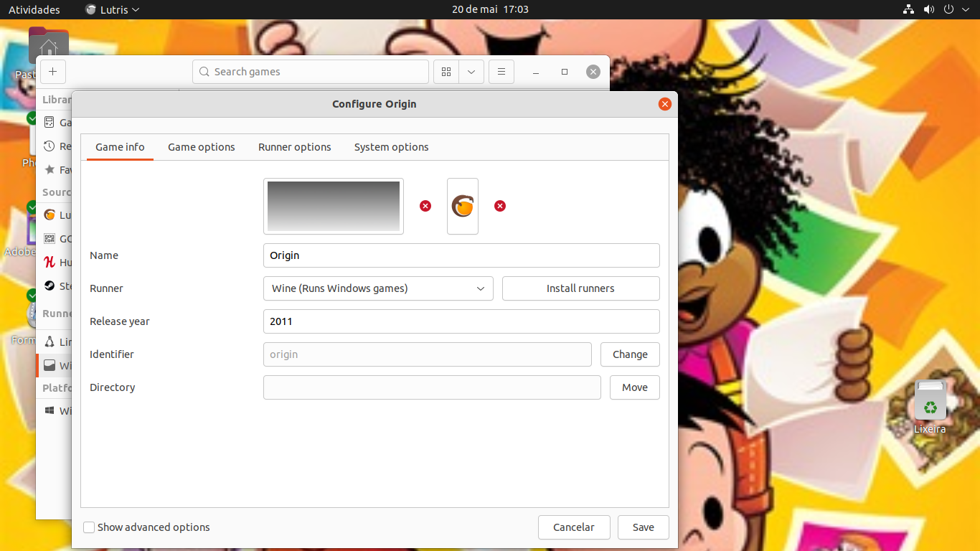This screenshot has width=980, height=551.
Task: Open the Atividades overview
Action: click(34, 9)
